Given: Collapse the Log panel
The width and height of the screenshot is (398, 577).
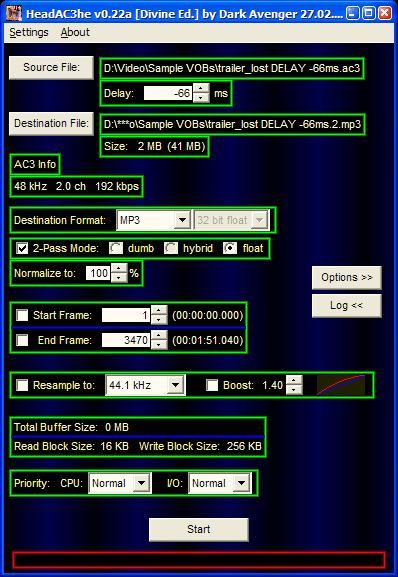Looking at the screenshot, I should pos(347,305).
